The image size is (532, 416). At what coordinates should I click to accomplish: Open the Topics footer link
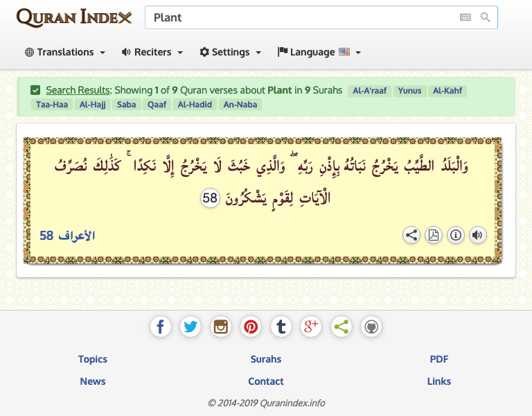(93, 359)
